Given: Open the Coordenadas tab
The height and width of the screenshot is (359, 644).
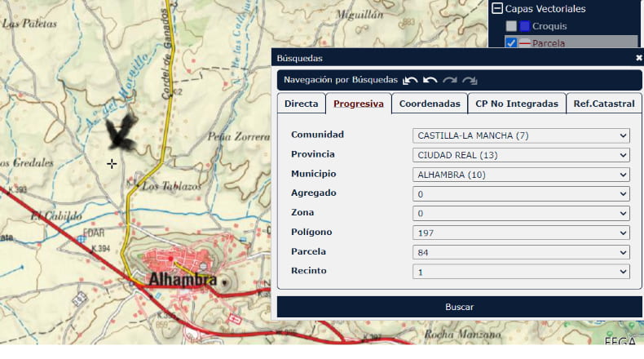Looking at the screenshot, I should tap(430, 104).
